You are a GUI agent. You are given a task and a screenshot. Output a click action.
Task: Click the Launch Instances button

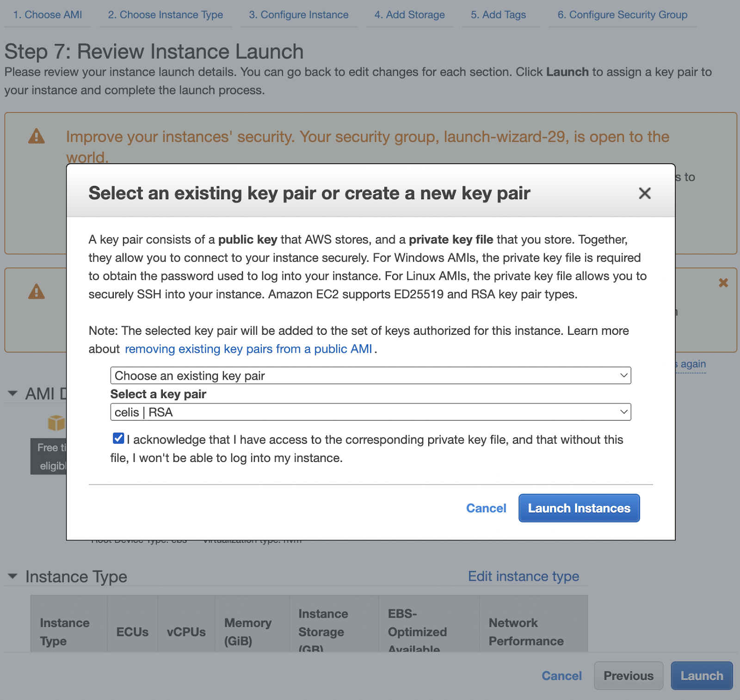pos(579,508)
